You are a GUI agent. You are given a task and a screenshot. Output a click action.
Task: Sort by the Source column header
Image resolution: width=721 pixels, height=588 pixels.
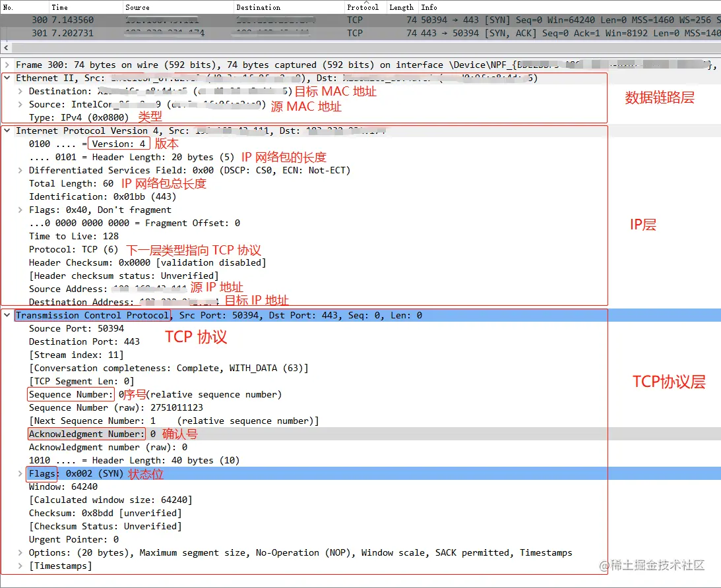pos(178,7)
